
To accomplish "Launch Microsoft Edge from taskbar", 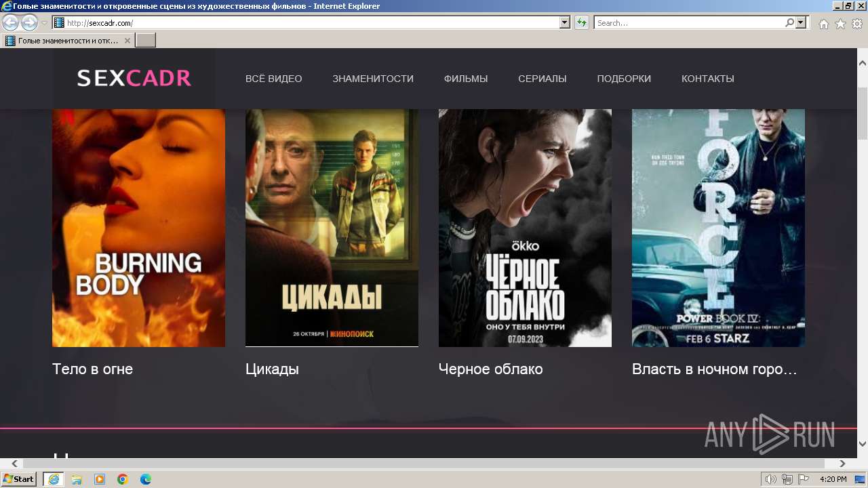I will coord(146,479).
